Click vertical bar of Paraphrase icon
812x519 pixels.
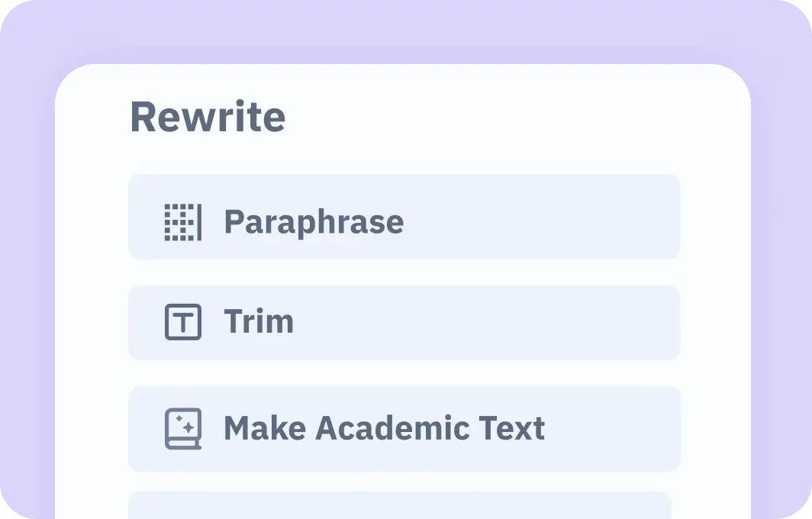199,222
